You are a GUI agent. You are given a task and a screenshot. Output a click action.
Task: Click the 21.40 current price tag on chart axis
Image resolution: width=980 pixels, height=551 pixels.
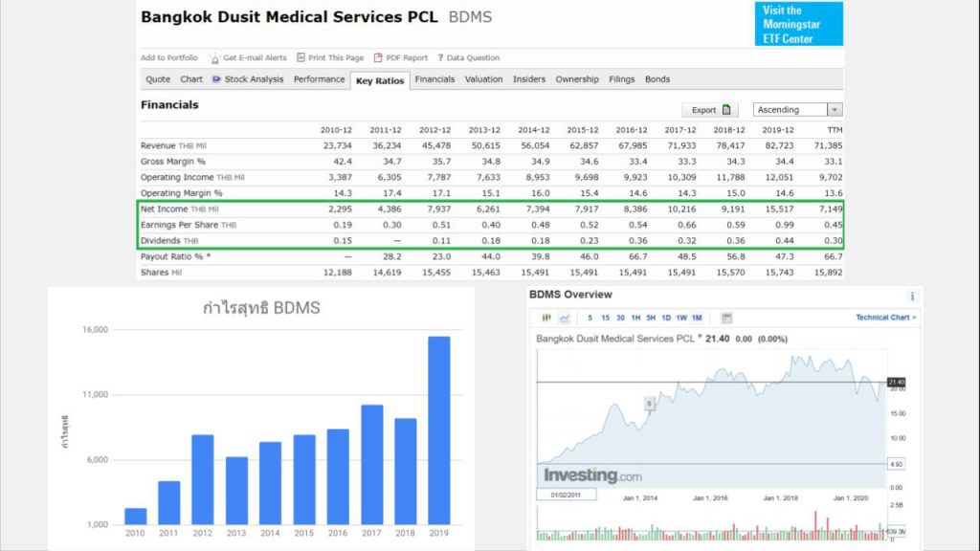point(896,382)
